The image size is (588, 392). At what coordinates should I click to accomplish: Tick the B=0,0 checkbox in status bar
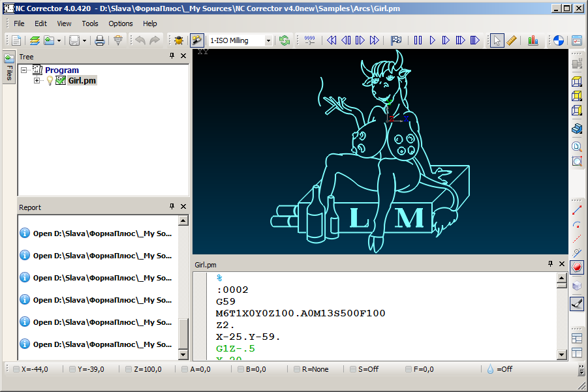(241, 369)
